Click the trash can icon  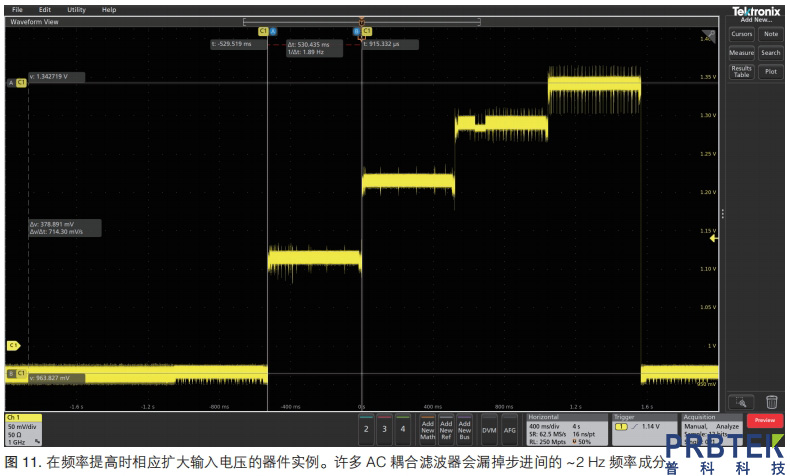click(771, 402)
